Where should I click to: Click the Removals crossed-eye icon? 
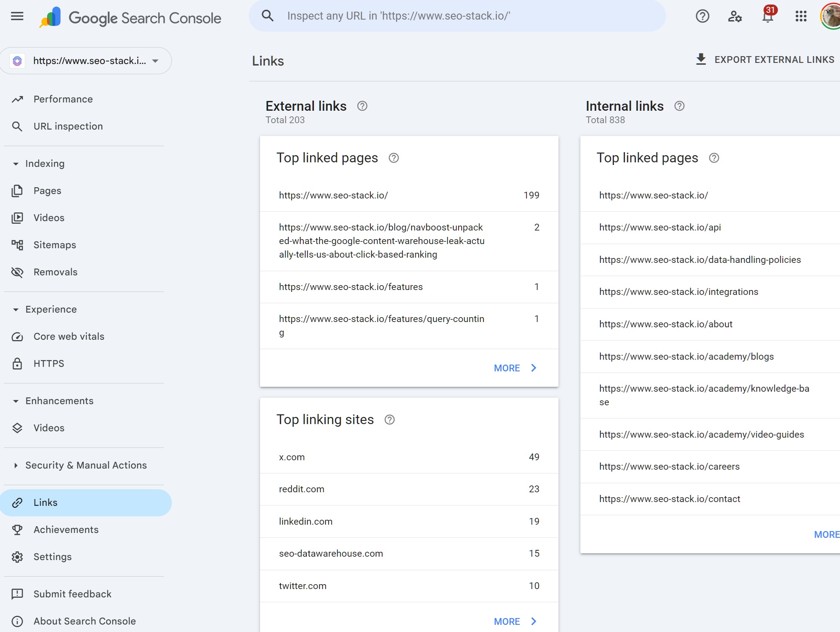(17, 272)
